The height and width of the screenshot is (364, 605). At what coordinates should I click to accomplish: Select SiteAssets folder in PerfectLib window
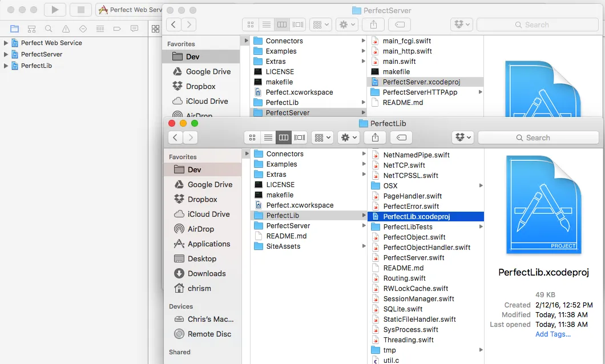[309, 246]
